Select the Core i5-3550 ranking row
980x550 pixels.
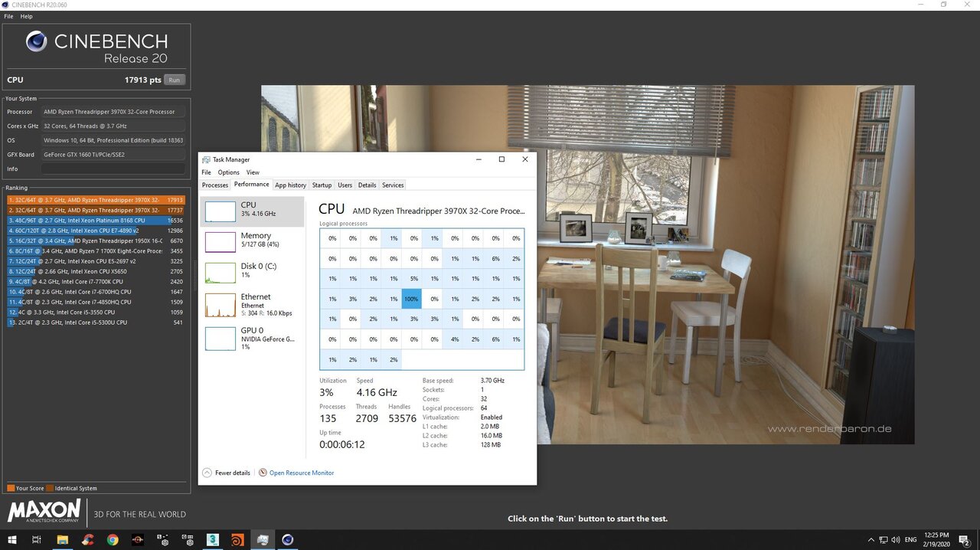tap(96, 312)
